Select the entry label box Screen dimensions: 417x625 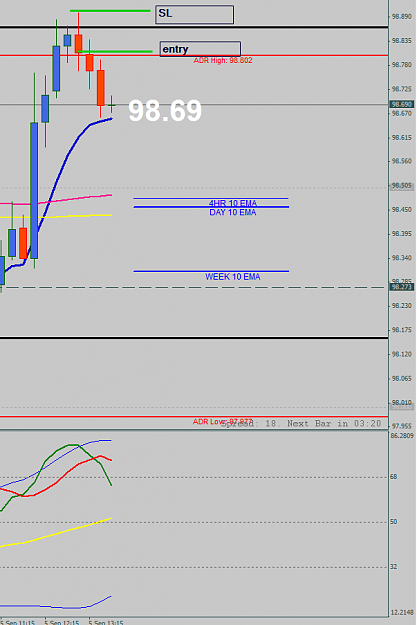pyautogui.click(x=200, y=49)
